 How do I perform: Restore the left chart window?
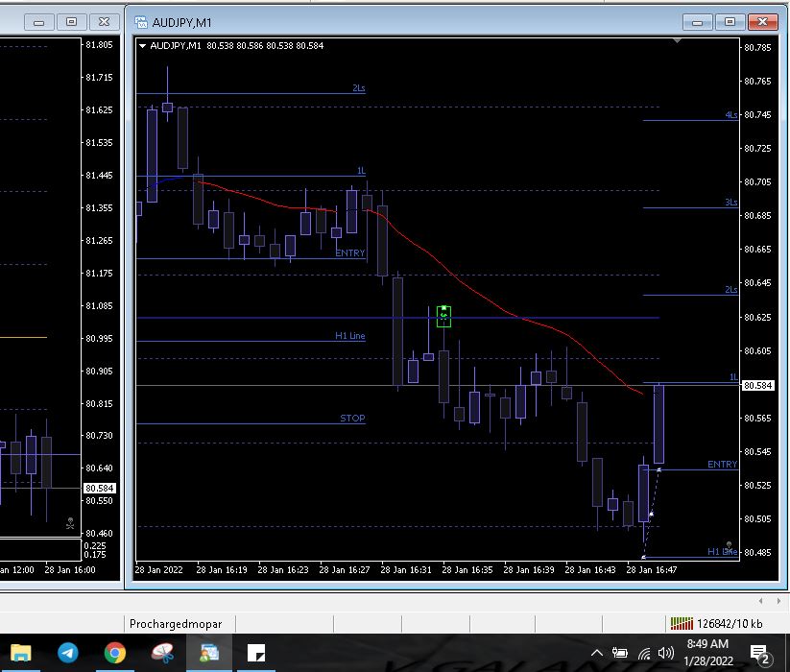pos(72,22)
